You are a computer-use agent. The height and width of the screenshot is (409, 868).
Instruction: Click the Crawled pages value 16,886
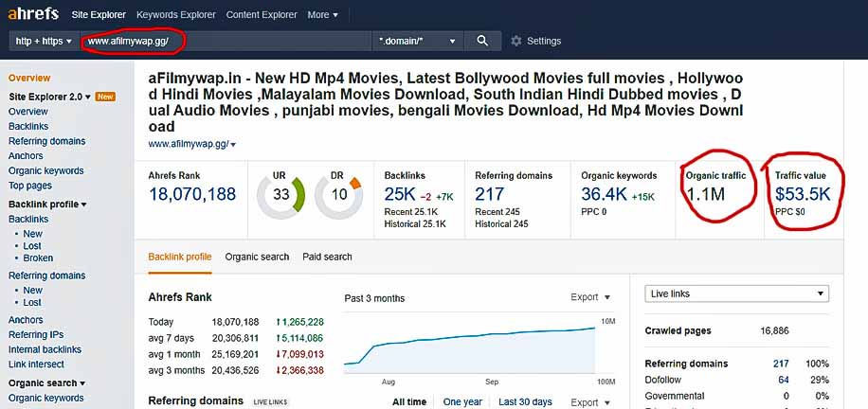[774, 331]
